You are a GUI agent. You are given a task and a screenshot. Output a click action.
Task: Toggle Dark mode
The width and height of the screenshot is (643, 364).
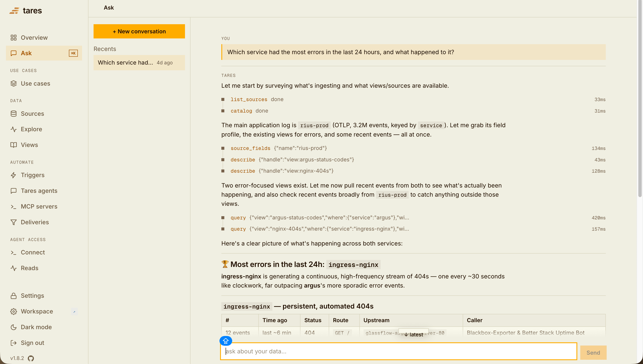point(44,327)
